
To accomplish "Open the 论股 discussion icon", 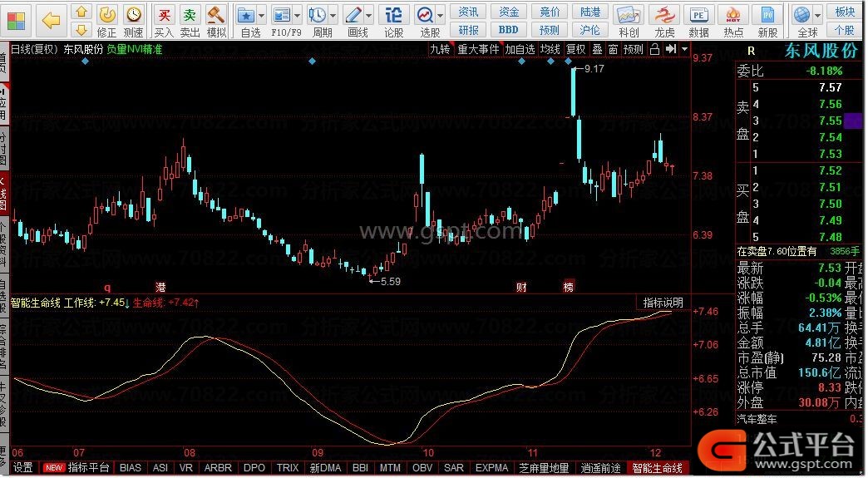I will (x=393, y=15).
